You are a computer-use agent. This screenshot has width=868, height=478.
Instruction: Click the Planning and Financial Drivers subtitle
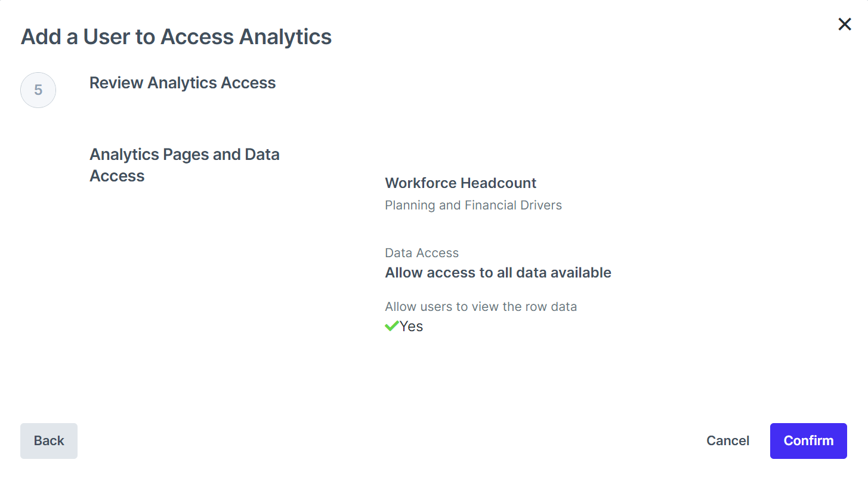tap(473, 205)
